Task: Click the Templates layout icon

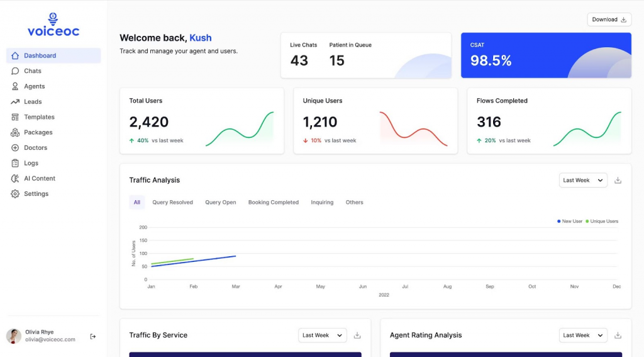Action: [15, 117]
